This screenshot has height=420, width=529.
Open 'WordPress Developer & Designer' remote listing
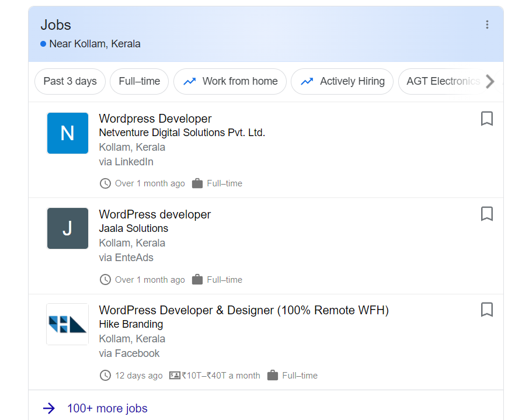pyautogui.click(x=244, y=310)
